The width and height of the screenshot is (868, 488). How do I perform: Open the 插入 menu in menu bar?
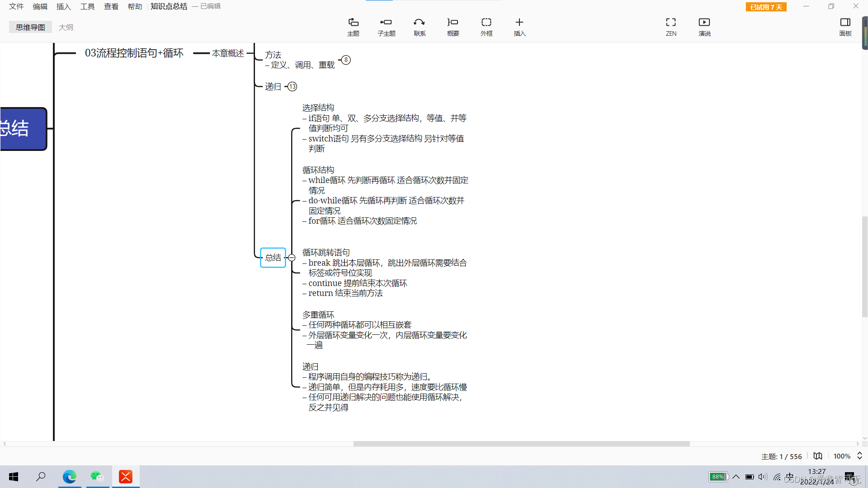tap(64, 6)
